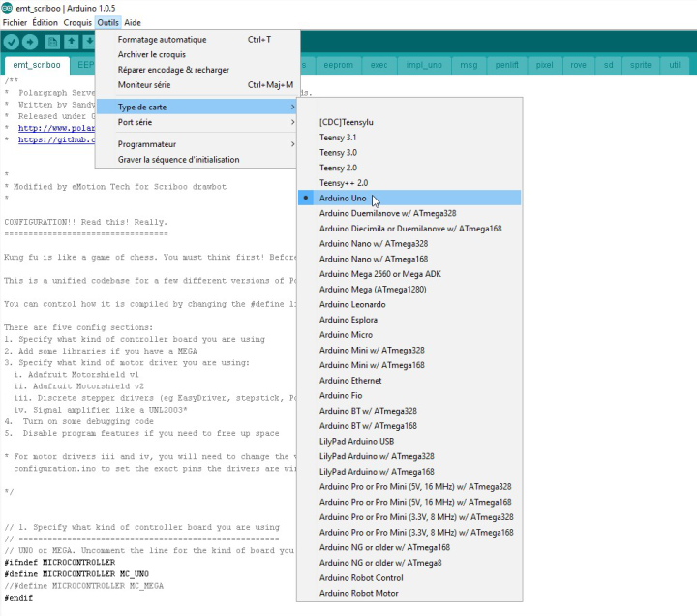This screenshot has width=697, height=616.
Task: Select Arduino Micro board
Action: (x=409, y=334)
